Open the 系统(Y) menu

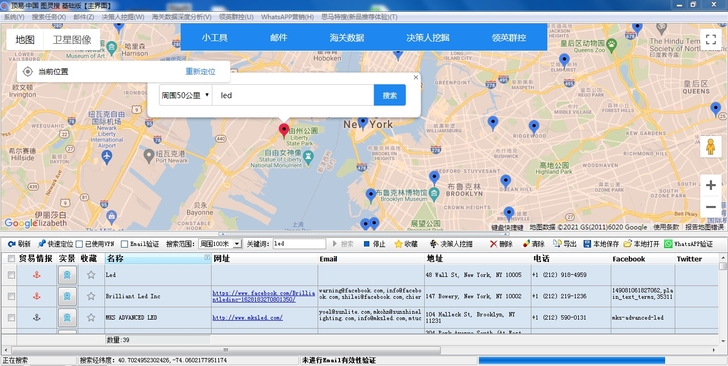pos(14,17)
